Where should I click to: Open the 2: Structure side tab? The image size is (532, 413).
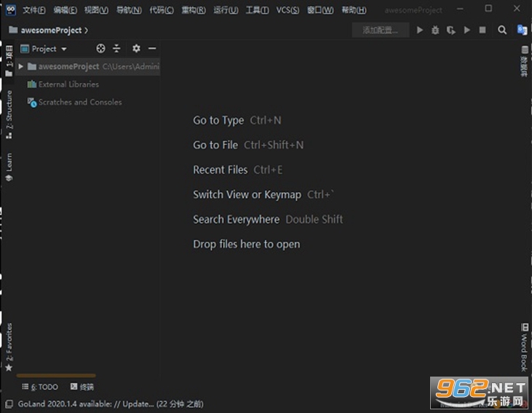click(x=9, y=114)
